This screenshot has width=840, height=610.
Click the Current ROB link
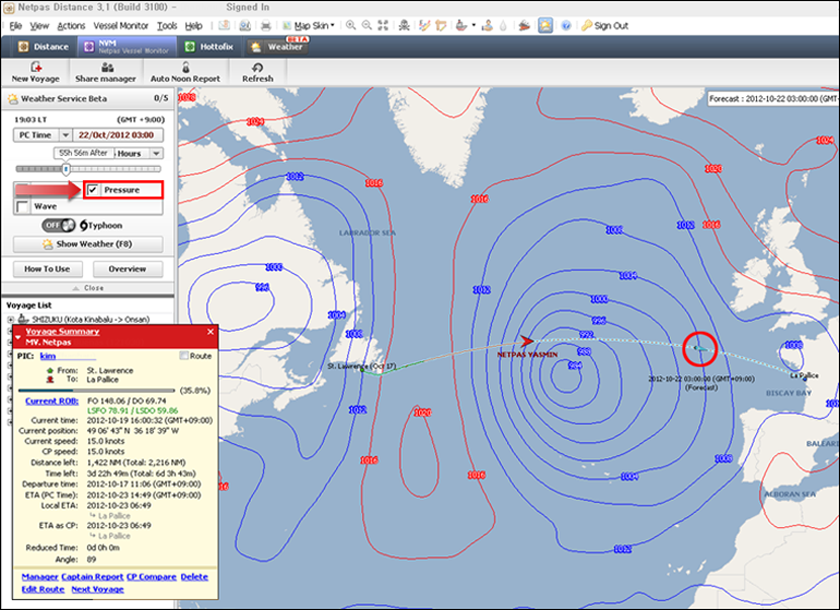(51, 401)
